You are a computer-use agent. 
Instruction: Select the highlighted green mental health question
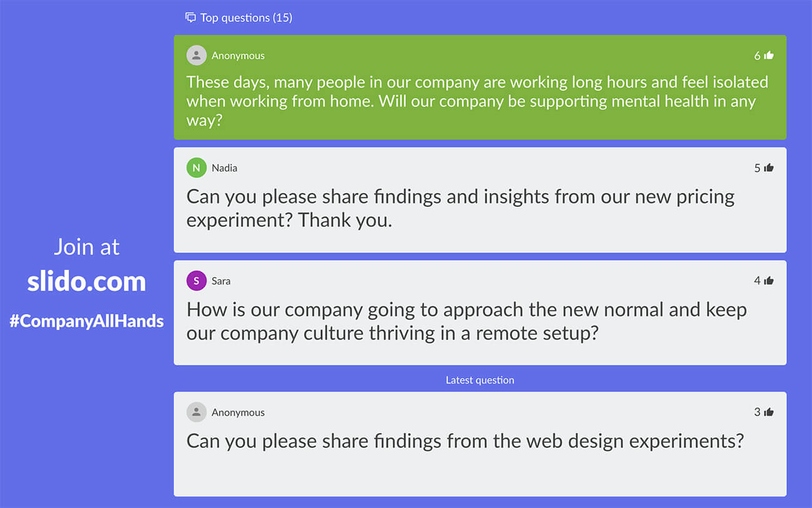(x=477, y=101)
